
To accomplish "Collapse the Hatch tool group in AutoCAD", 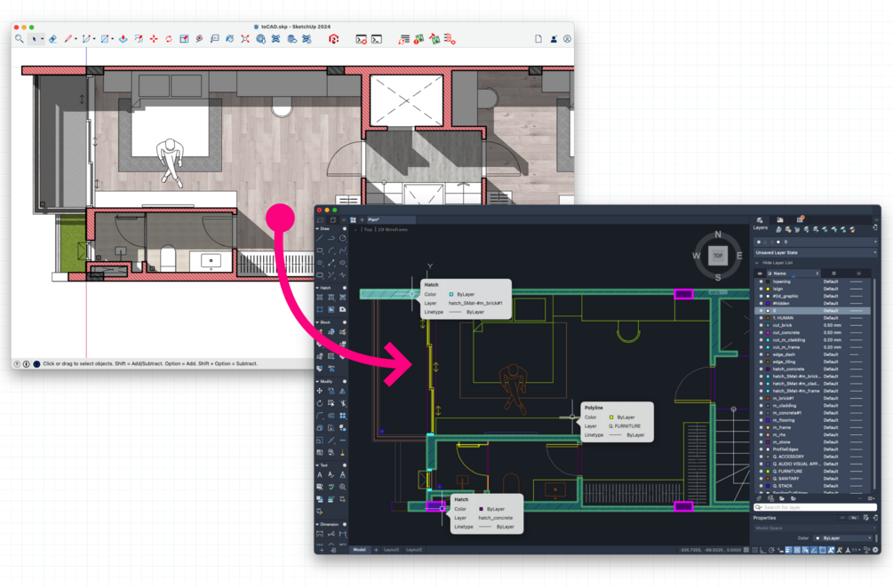I will click(x=317, y=288).
